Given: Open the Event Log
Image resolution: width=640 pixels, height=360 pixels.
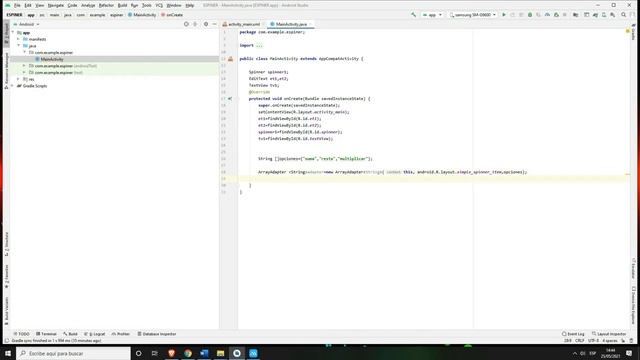Looking at the screenshot, I should 573,334.
